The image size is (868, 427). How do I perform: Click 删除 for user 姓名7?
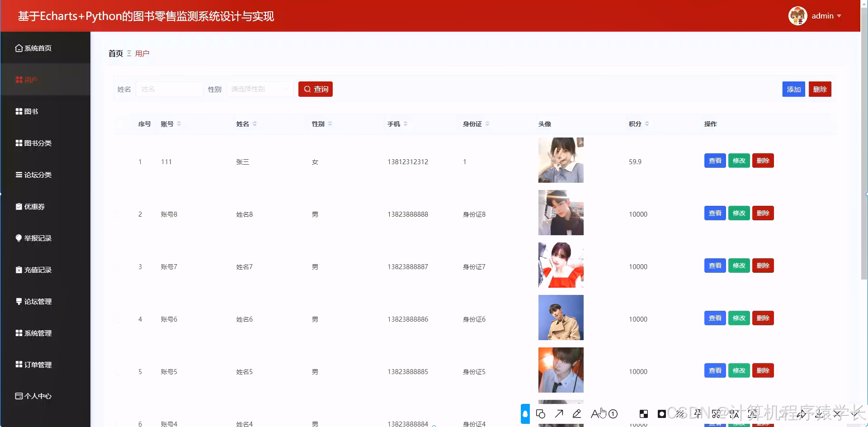coord(763,266)
